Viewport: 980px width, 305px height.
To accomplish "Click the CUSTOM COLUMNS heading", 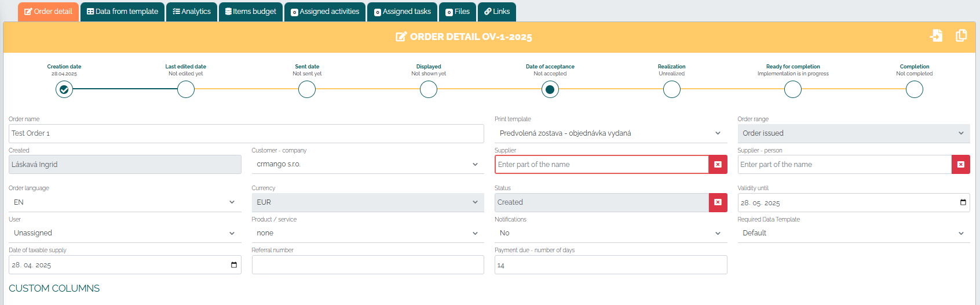I will (x=54, y=288).
